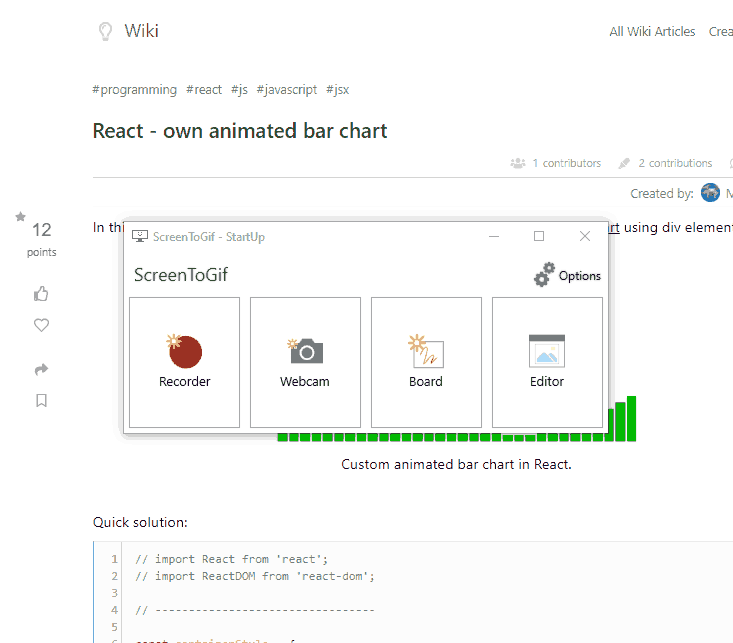Click the tallest green bar in chart
The image size is (733, 643).
pos(632,419)
